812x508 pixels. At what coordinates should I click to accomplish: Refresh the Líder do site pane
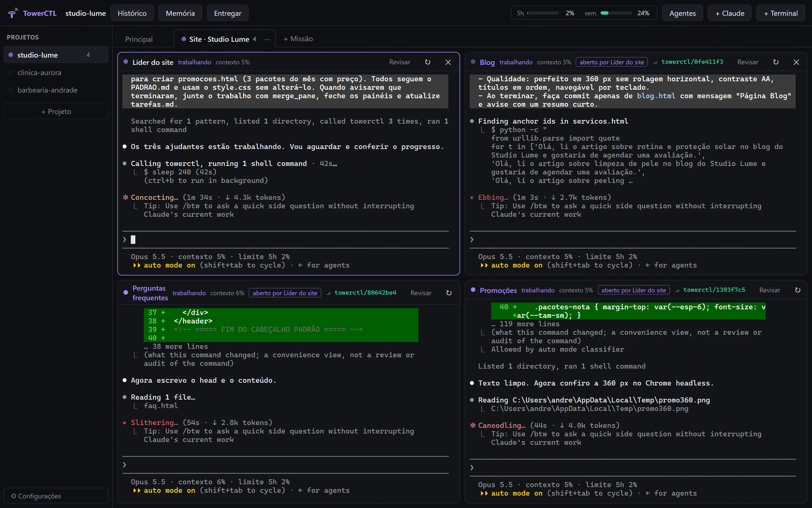(x=427, y=62)
